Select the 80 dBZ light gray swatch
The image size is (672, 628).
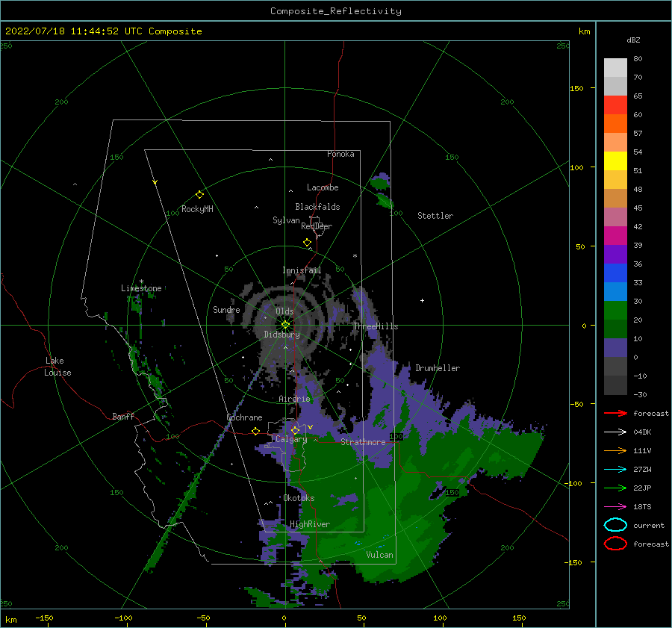coord(615,68)
